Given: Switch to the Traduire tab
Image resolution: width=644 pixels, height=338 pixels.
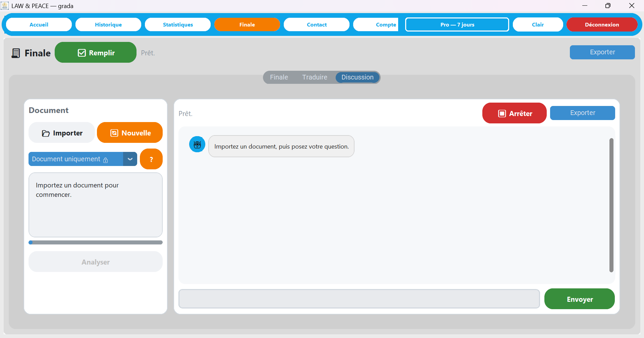Looking at the screenshot, I should pyautogui.click(x=315, y=77).
